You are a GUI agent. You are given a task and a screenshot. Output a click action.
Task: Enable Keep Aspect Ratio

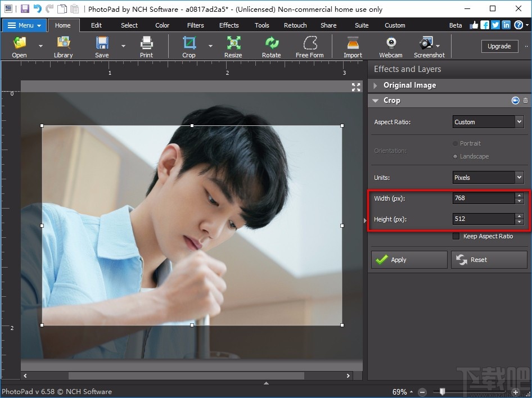click(x=456, y=236)
